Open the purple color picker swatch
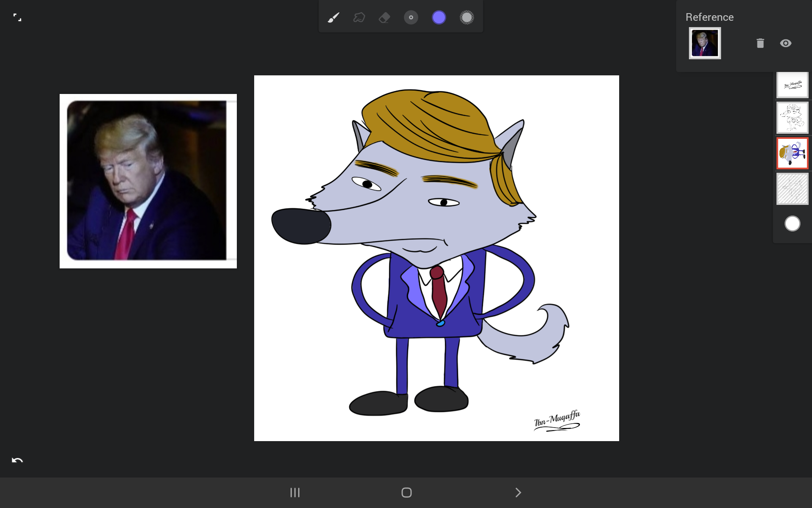This screenshot has height=508, width=812. coord(439,18)
